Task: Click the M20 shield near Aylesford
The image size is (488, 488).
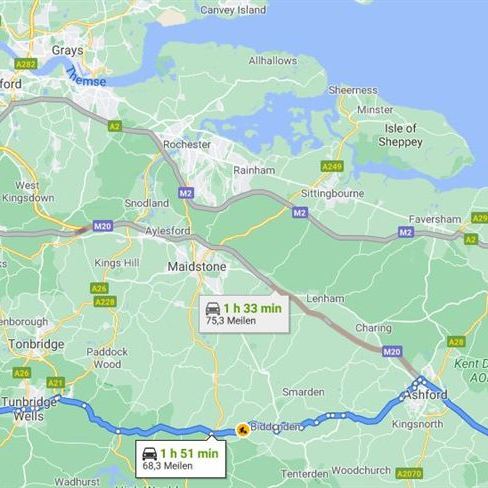Action: [103, 226]
